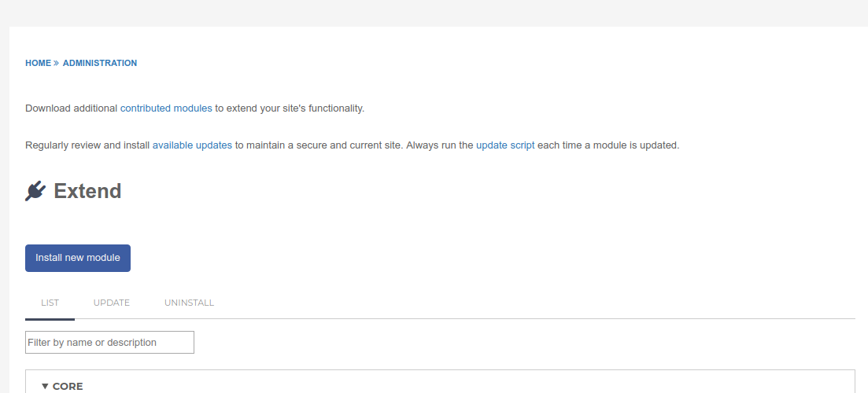Focus the Filter by name or description field
Image resolution: width=868 pixels, height=393 pixels.
tap(109, 342)
